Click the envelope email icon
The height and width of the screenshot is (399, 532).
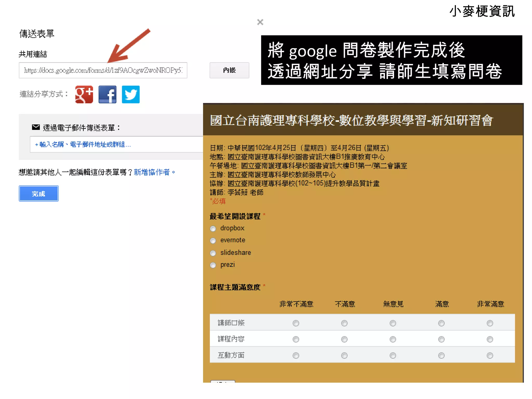[x=36, y=127]
